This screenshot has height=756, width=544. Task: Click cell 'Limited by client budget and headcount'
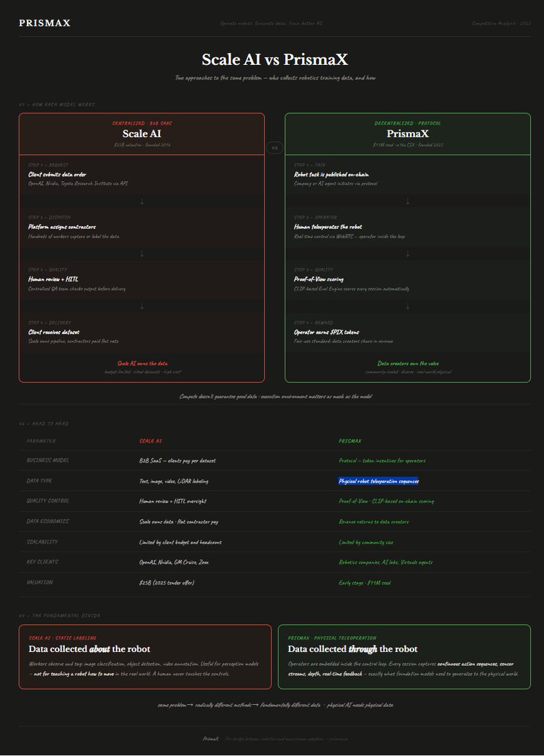(180, 542)
